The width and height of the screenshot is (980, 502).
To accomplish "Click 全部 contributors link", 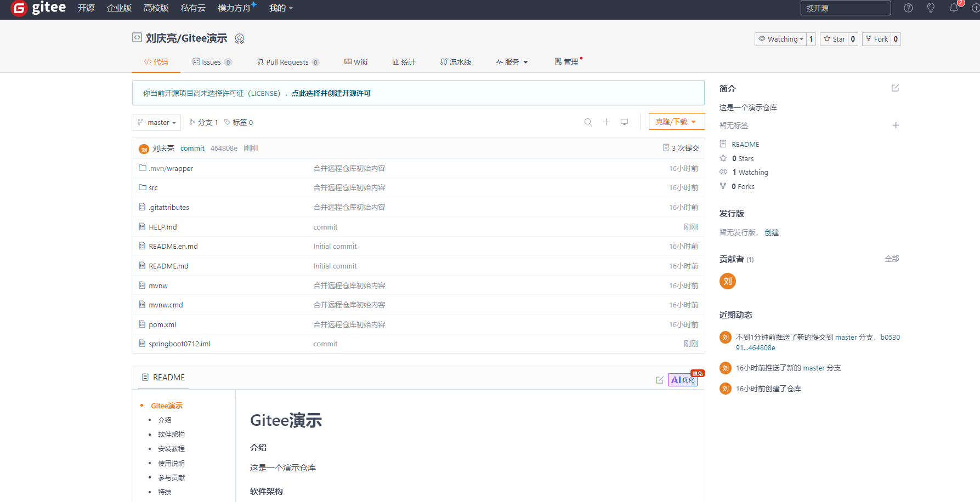I will (892, 259).
